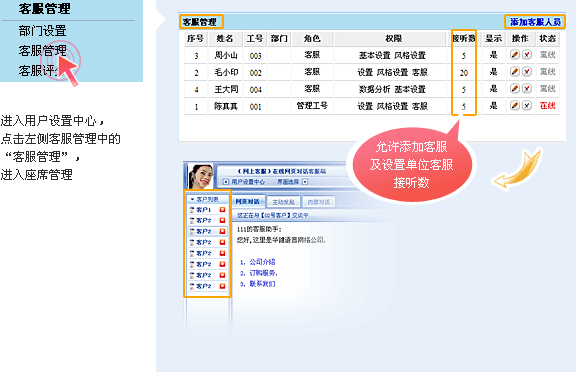Open 客服管理 in the left menu
This screenshot has width=576, height=372.
coord(43,51)
